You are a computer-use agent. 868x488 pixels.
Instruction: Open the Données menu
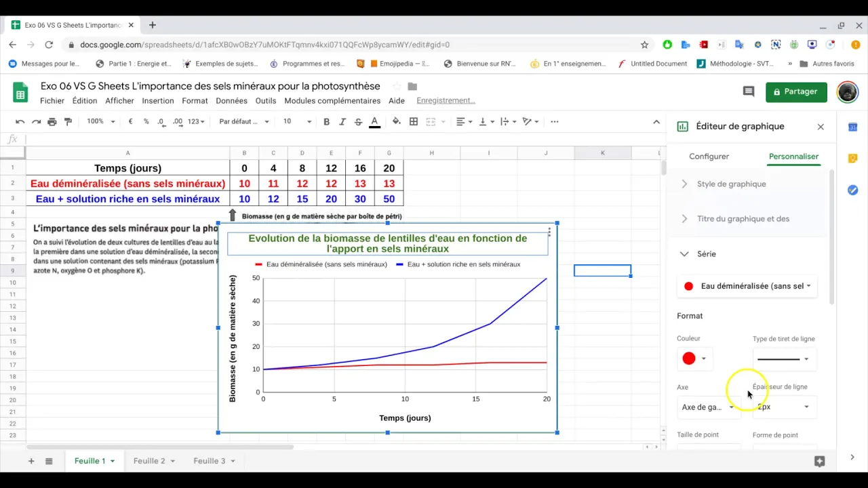click(x=232, y=101)
